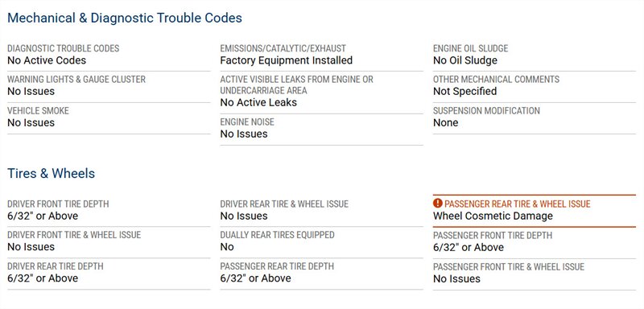Image resolution: width=644 pixels, height=309 pixels.
Task: Select the Other Mechanical Comments label
Action: click(496, 79)
